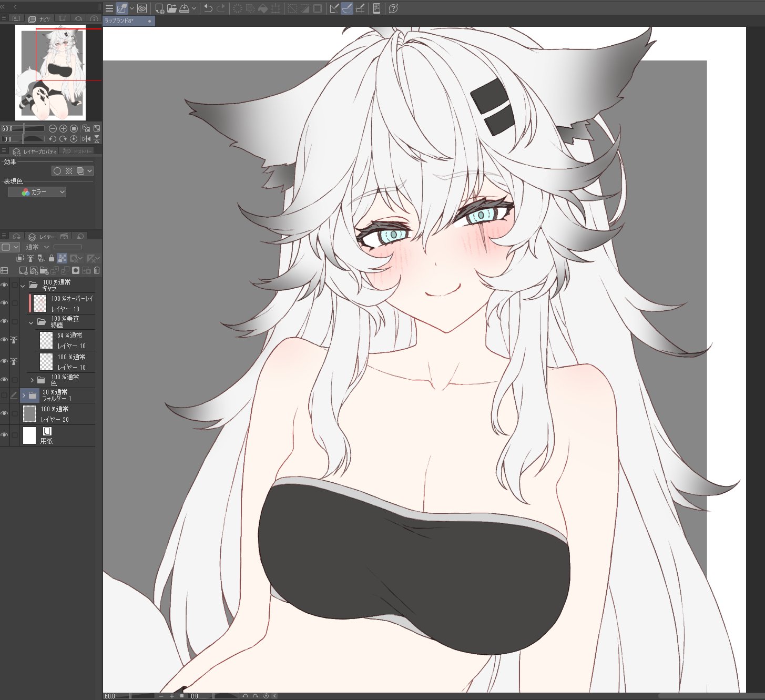Image resolution: width=765 pixels, height=700 pixels.
Task: Open the command bar hamburger menu
Action: [x=109, y=8]
